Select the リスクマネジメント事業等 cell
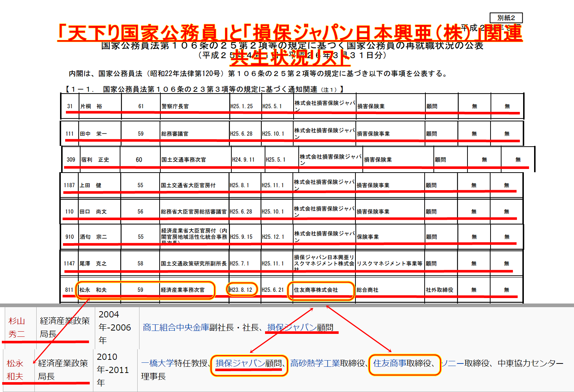The height and width of the screenshot is (392, 574). click(389, 264)
